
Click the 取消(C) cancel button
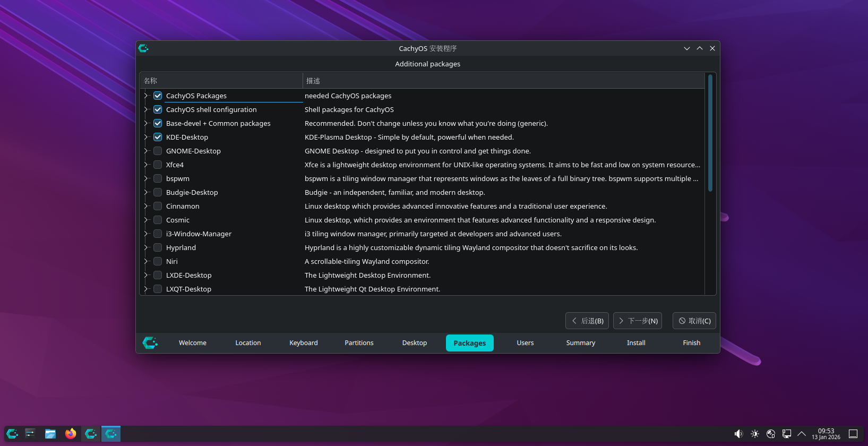point(694,321)
